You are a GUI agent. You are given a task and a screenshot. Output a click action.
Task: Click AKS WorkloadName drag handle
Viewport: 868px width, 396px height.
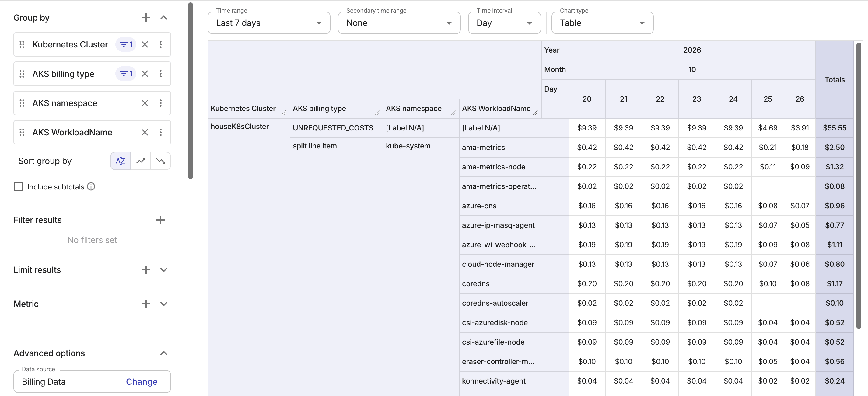(x=22, y=132)
